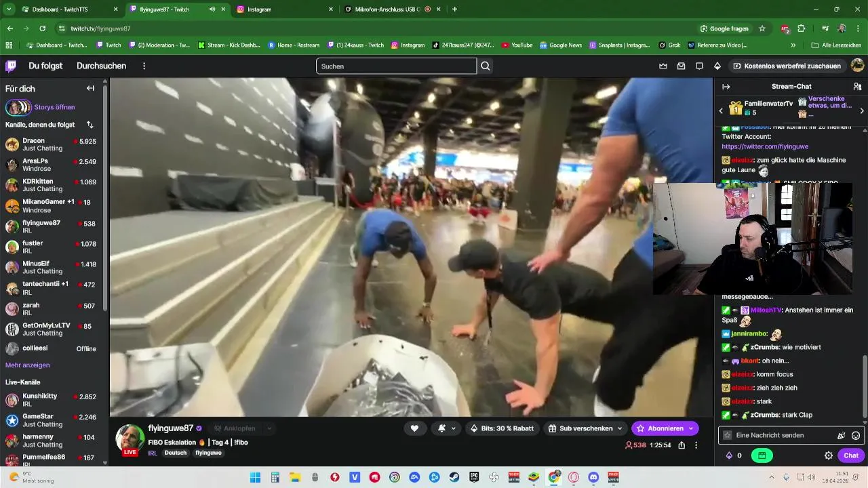Click Bits: 30 % Rabatt button
Image resolution: width=868 pixels, height=488 pixels.
(502, 428)
